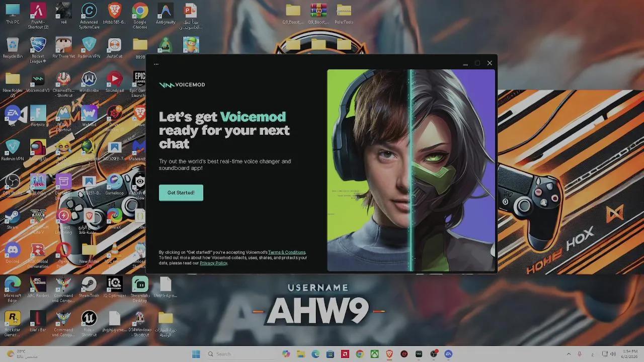Select the Recycle Bin icon

(13, 48)
